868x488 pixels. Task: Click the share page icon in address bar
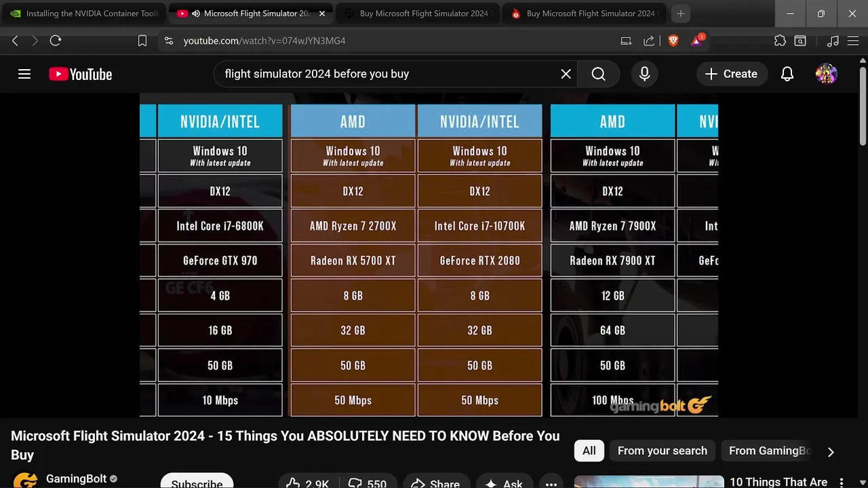click(x=649, y=41)
